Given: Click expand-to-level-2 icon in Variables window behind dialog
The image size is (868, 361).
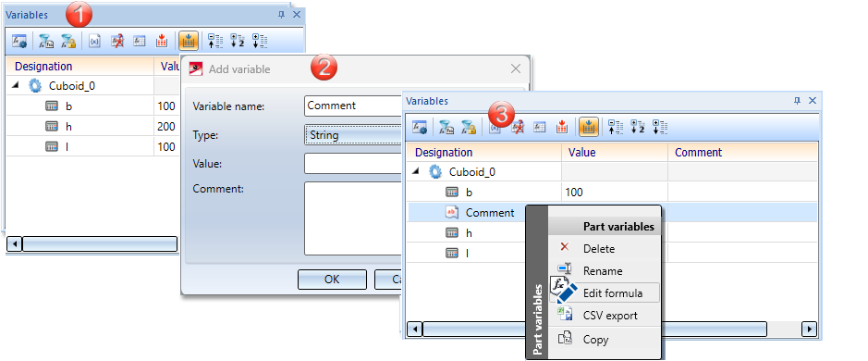Looking at the screenshot, I should (237, 41).
